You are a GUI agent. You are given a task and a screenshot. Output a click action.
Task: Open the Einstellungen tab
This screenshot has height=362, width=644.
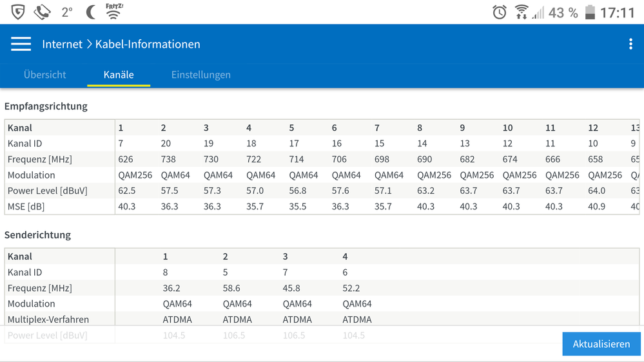(201, 75)
